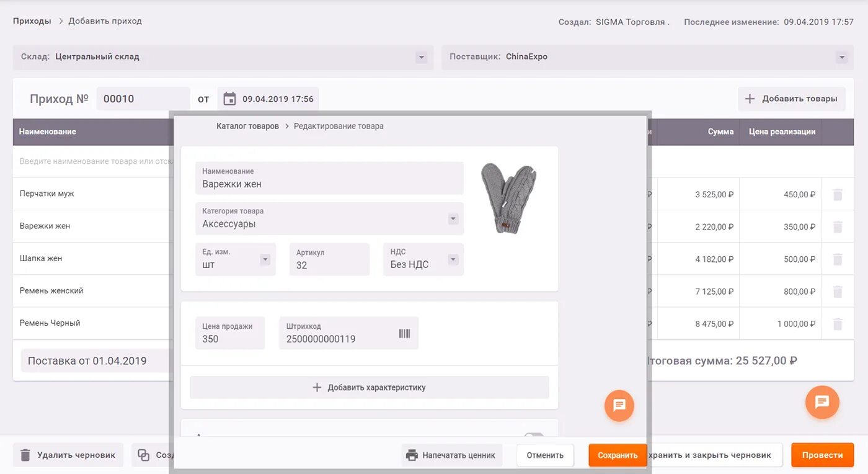This screenshot has height=474, width=868.
Task: Go to Каталог товаров breadcrumb
Action: pos(247,126)
